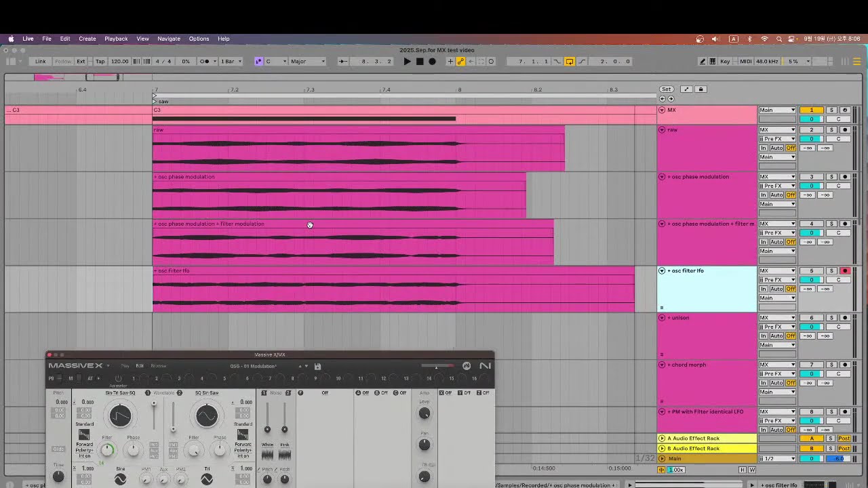Open the Playback menu
868x488 pixels.
pos(116,39)
